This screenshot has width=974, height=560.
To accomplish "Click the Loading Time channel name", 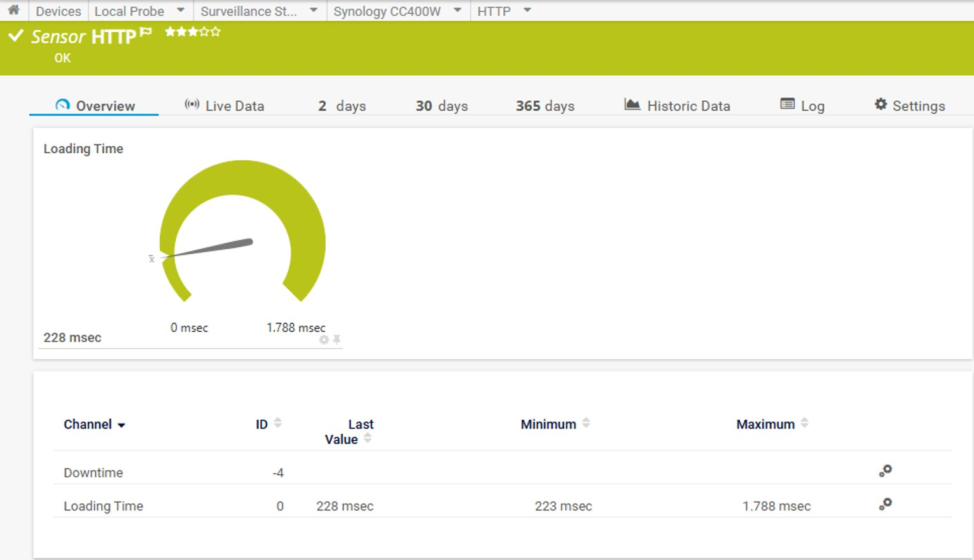I will point(103,506).
